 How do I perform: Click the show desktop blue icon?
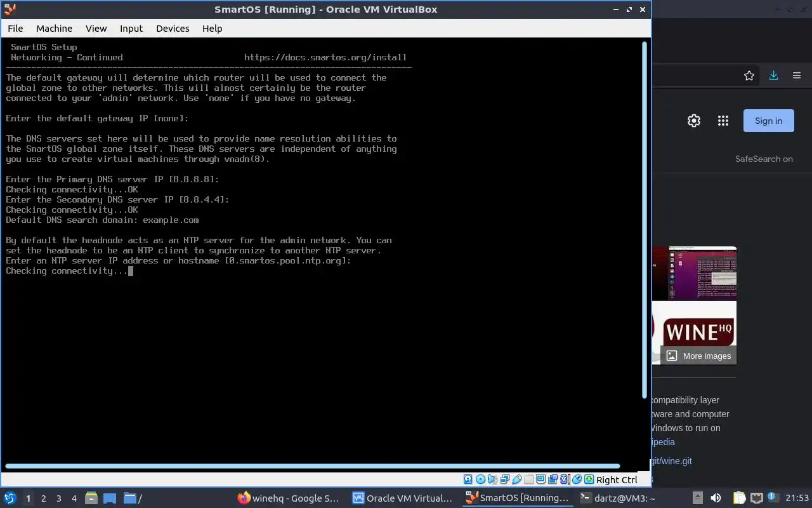(110, 498)
